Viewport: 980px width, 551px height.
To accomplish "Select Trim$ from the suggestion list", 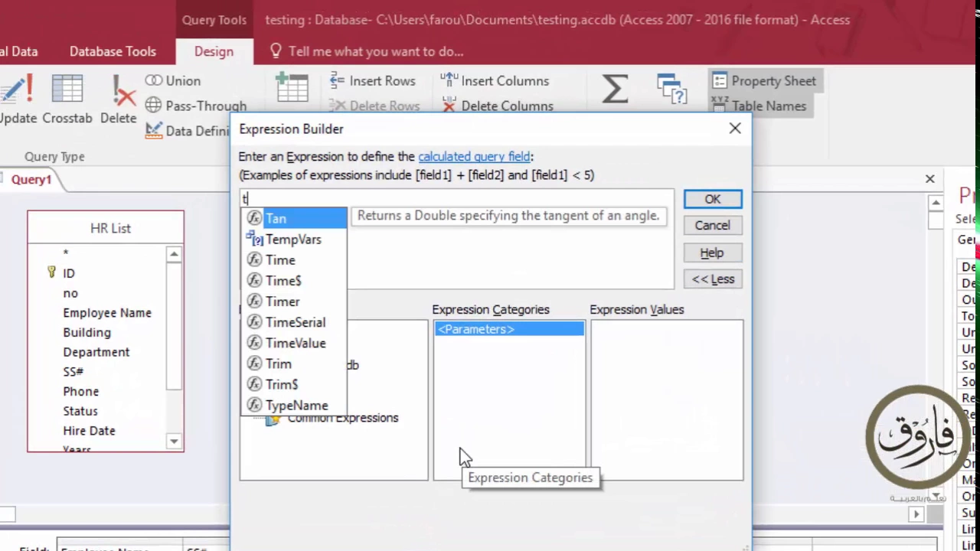I will coord(296,384).
